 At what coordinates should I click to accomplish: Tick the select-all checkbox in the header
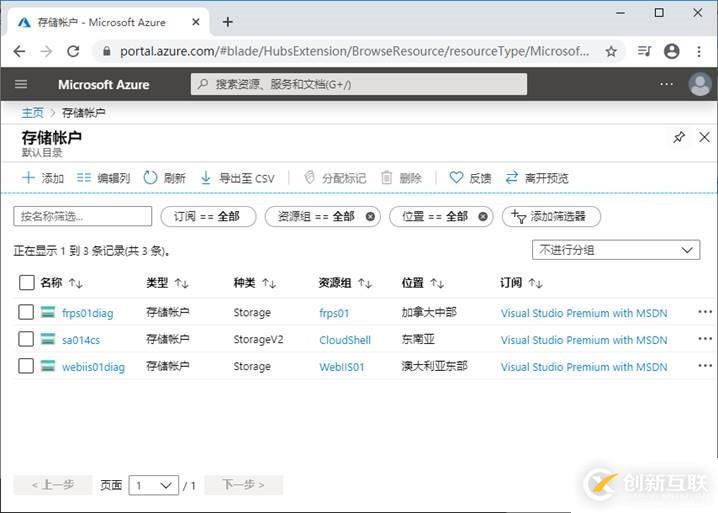27,283
